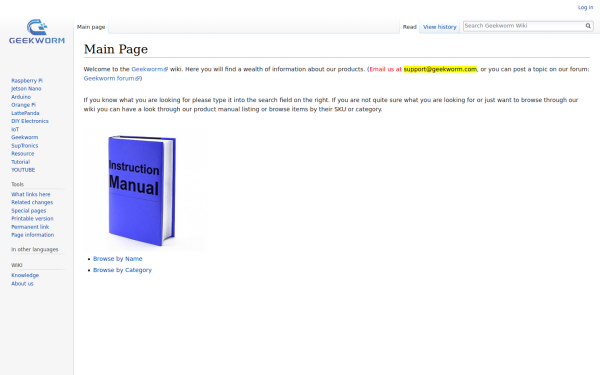Click Permanent link
The height and width of the screenshot is (375, 600).
[x=30, y=227]
